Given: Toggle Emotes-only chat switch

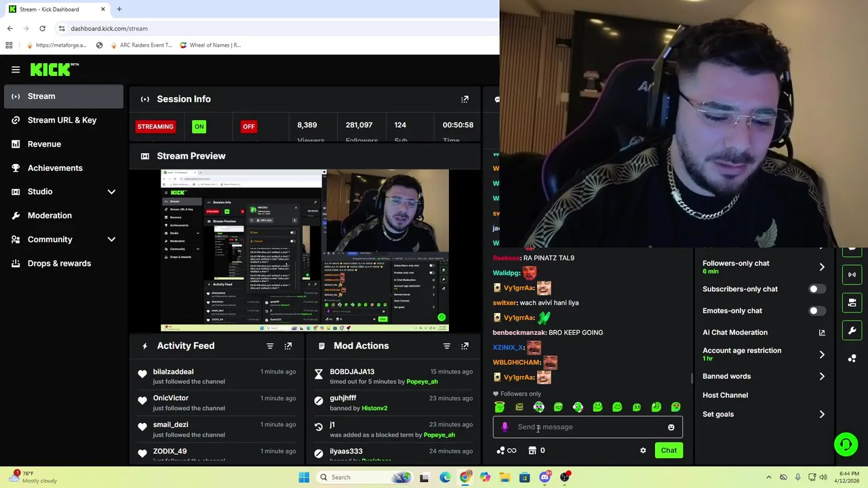Looking at the screenshot, I should tap(816, 310).
